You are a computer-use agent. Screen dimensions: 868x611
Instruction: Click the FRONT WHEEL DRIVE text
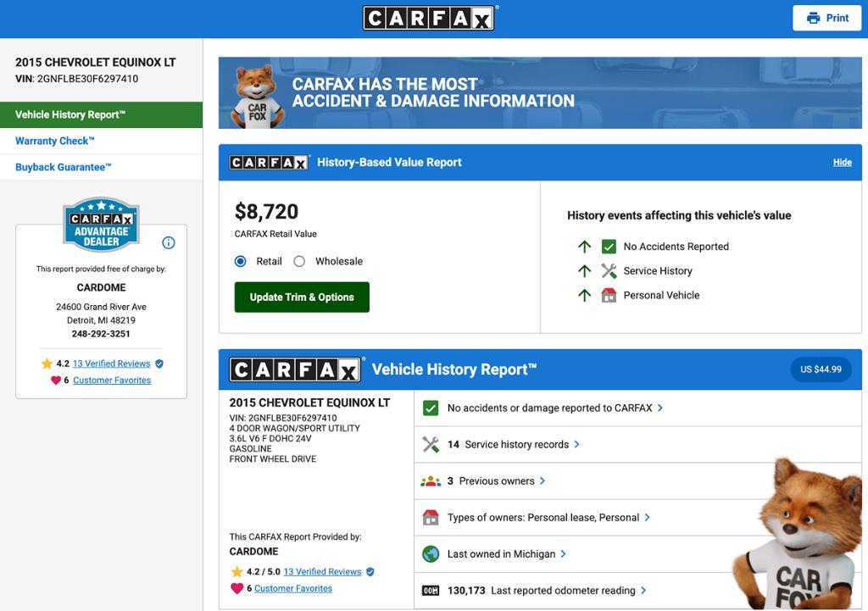point(273,458)
